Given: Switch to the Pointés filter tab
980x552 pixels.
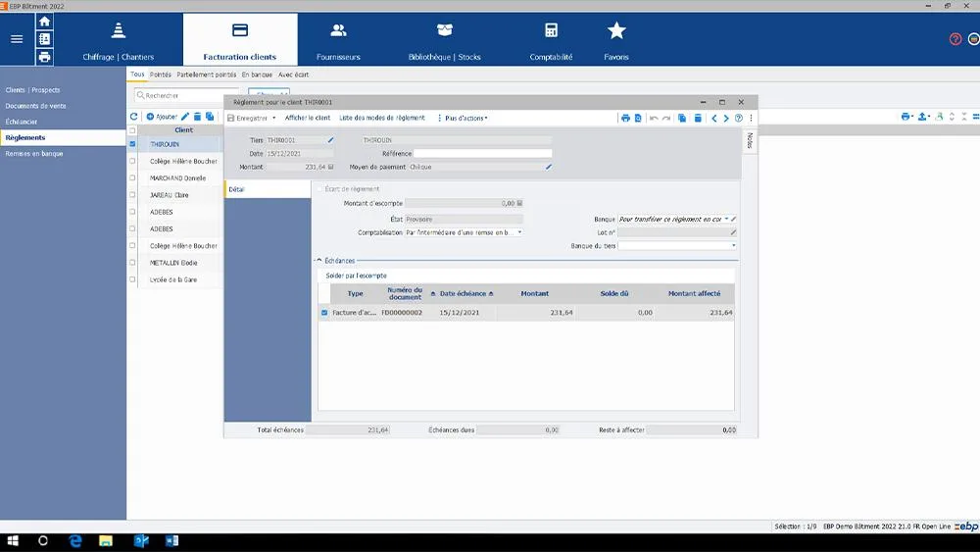Looking at the screenshot, I should pos(161,75).
